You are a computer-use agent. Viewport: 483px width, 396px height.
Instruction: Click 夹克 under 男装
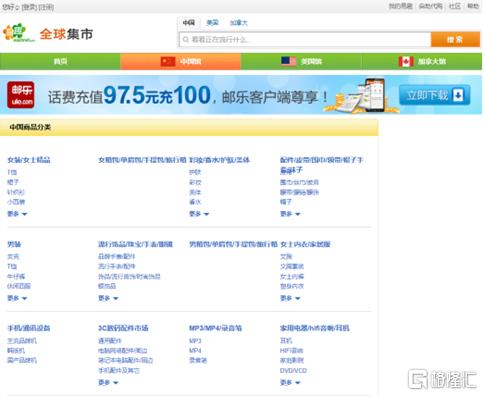tap(13, 257)
